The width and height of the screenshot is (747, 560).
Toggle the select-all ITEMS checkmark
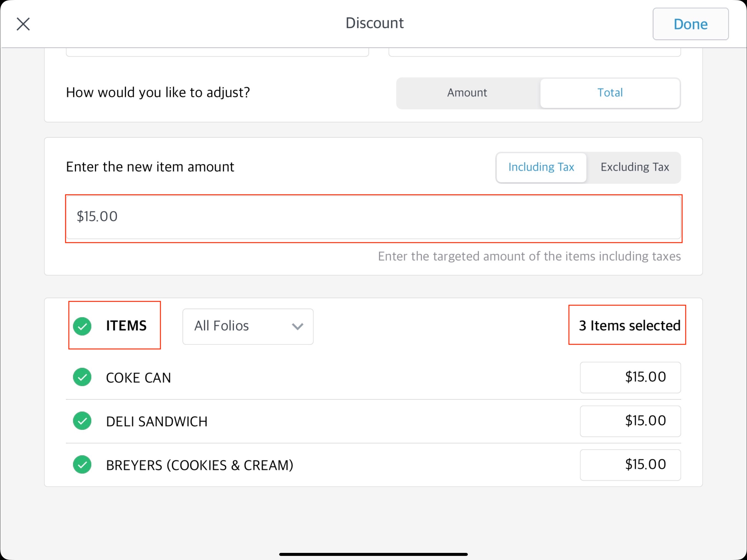point(82,326)
